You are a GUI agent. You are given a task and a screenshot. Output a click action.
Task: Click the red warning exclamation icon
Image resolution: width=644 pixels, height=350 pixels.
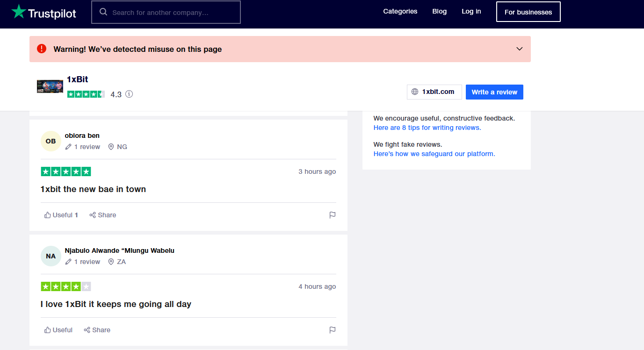click(42, 49)
